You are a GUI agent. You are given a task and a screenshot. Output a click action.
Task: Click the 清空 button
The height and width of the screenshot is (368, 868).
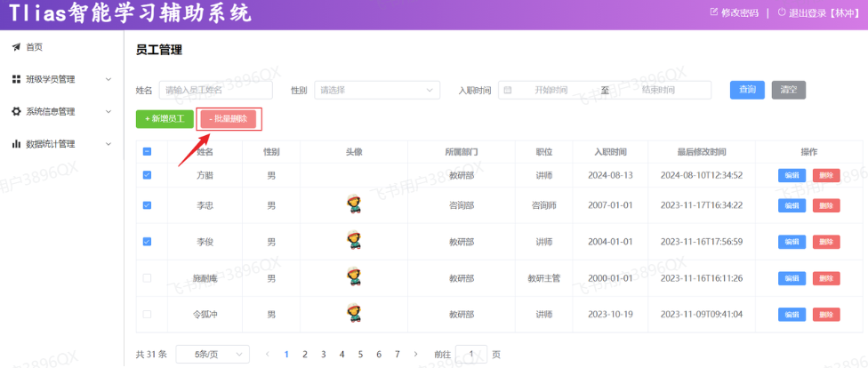click(x=789, y=90)
